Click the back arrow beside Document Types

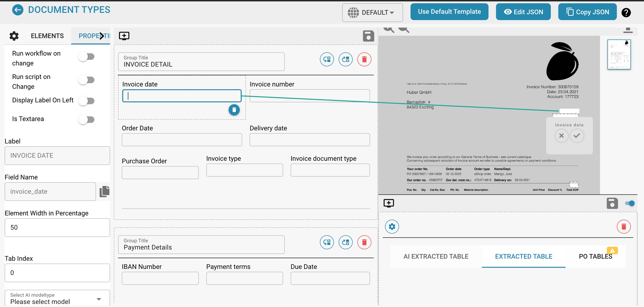pyautogui.click(x=18, y=10)
